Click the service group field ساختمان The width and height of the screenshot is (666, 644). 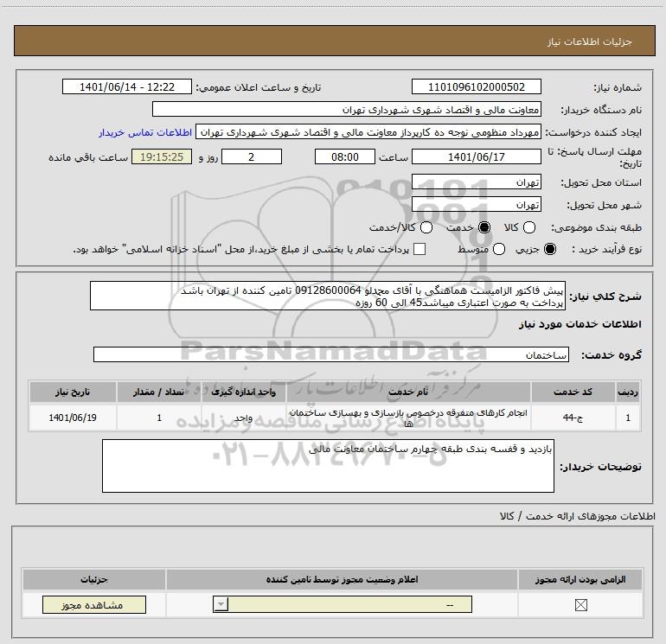pos(331,354)
